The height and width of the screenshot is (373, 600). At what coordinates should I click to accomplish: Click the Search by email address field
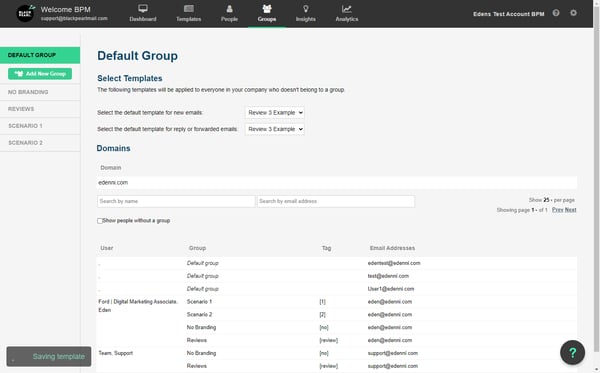pyautogui.click(x=336, y=201)
